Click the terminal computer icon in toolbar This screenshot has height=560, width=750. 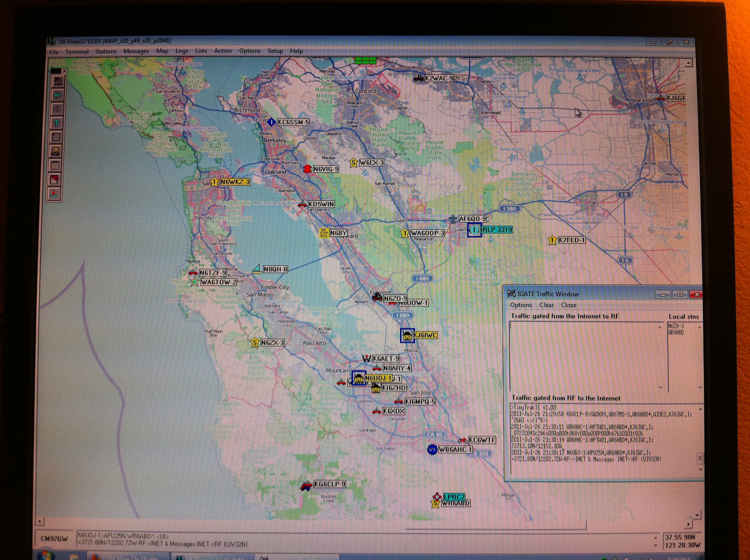tap(56, 151)
